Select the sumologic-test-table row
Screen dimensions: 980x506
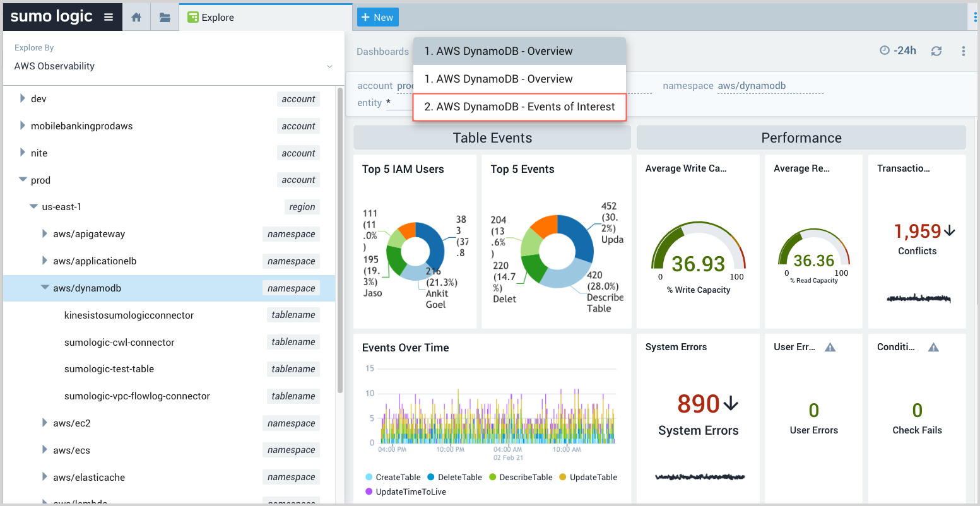[169, 369]
